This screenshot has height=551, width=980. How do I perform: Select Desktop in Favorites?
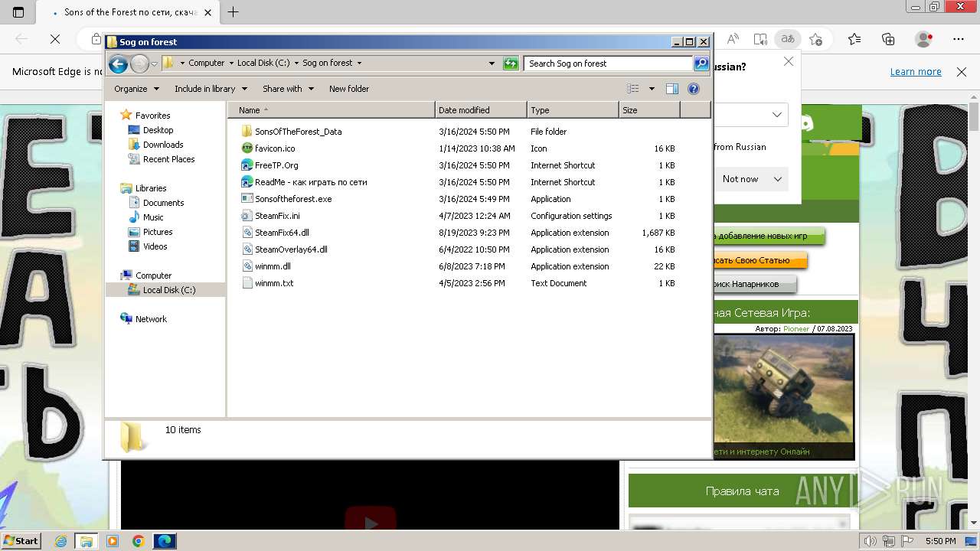tap(158, 130)
